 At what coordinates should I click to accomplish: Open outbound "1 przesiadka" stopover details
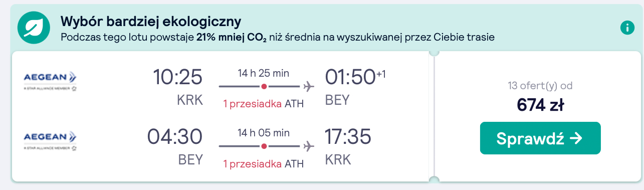pos(264,104)
